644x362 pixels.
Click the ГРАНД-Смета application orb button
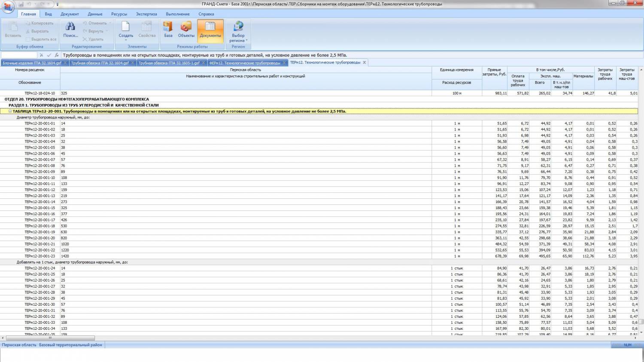[8, 7]
